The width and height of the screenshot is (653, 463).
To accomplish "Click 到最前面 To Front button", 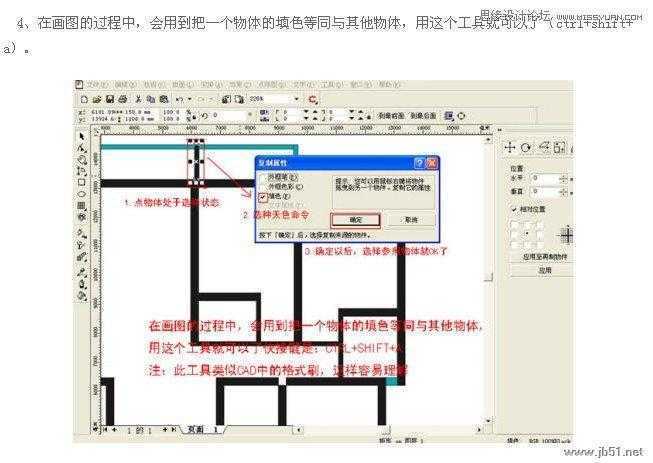I will point(391,116).
